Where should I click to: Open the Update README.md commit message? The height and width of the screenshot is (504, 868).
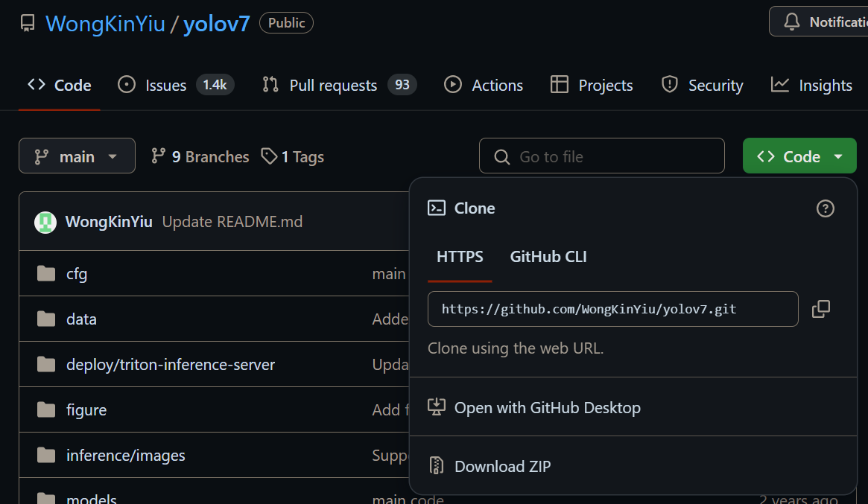click(232, 222)
